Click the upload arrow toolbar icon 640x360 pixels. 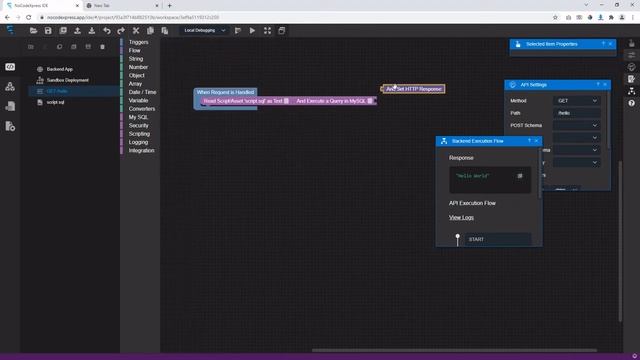77,31
